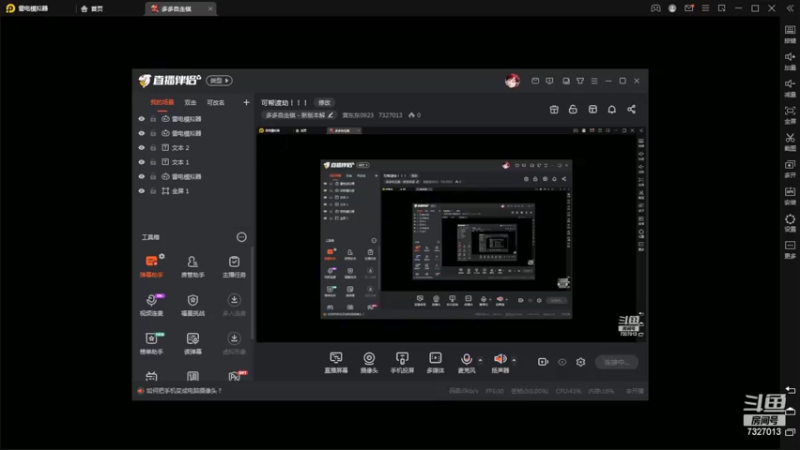The height and width of the screenshot is (450, 800).
Task: Switch to 可改名 scene tab
Action: tap(215, 103)
